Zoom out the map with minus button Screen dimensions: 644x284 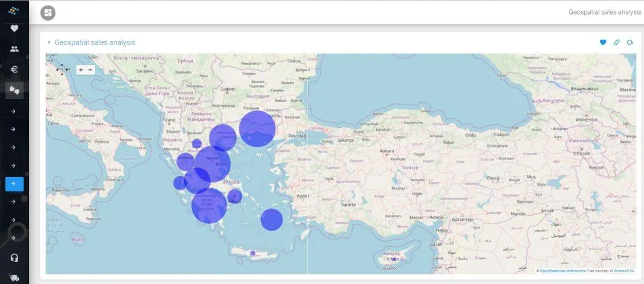click(91, 70)
